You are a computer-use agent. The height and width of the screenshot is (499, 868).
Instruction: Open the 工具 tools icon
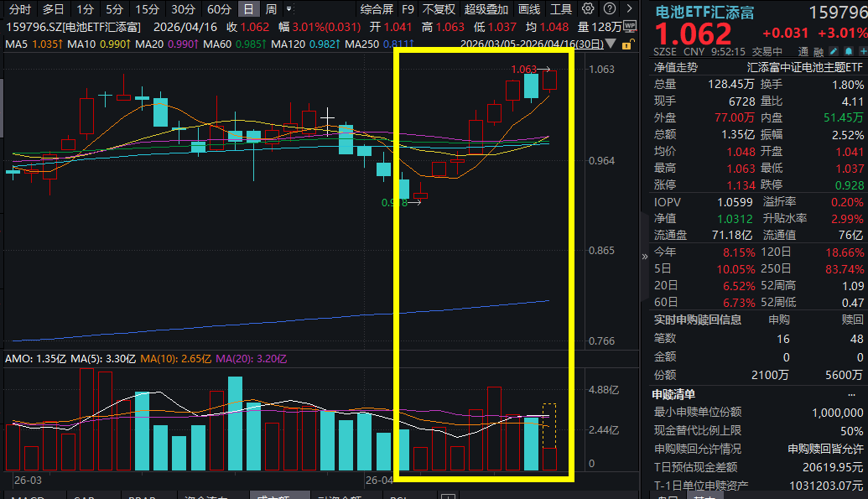(560, 10)
